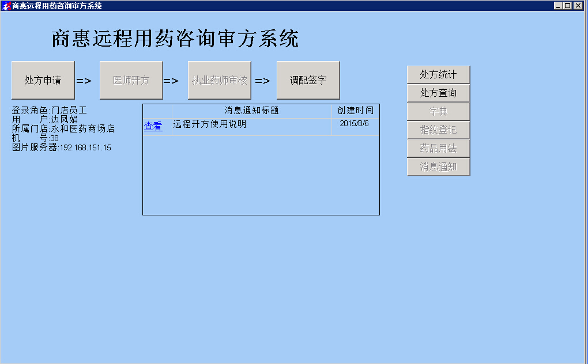This screenshot has width=588, height=364.
Task: Click the 消息通知标题 column header
Action: coord(251,111)
